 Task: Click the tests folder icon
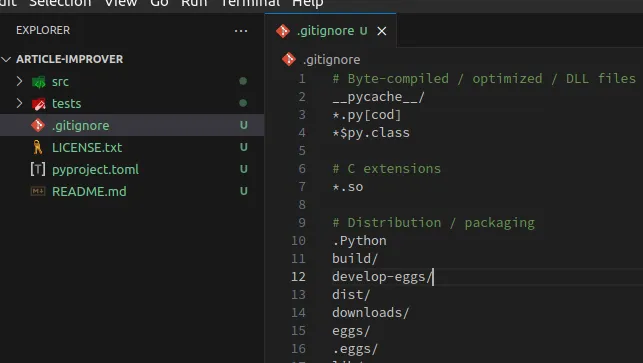pyautogui.click(x=39, y=104)
